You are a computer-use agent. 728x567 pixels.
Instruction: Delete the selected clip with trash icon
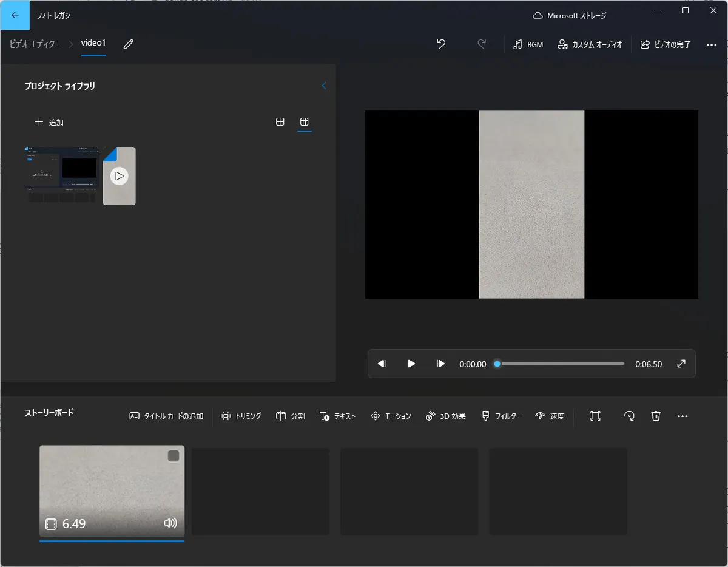click(656, 416)
